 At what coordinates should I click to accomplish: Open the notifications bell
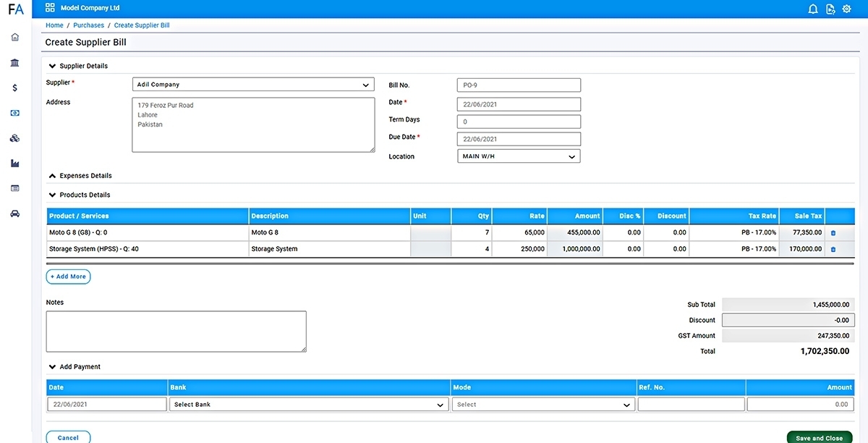coord(813,9)
